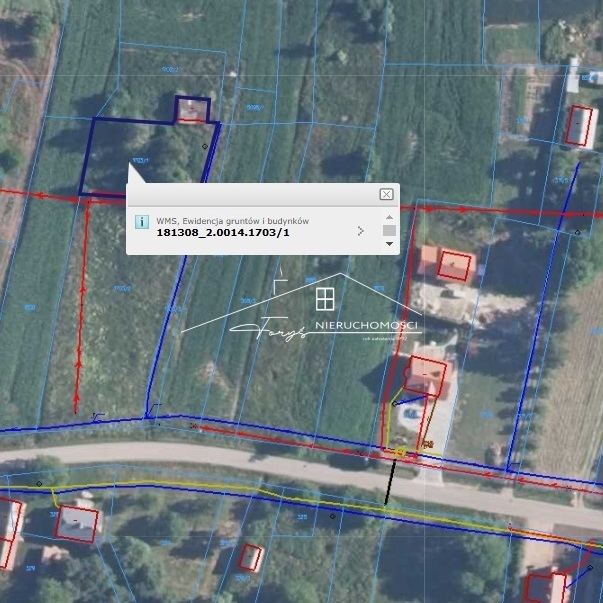The width and height of the screenshot is (603, 603).
Task: Select red-outlined building near top-right corner
Action: 578,126
